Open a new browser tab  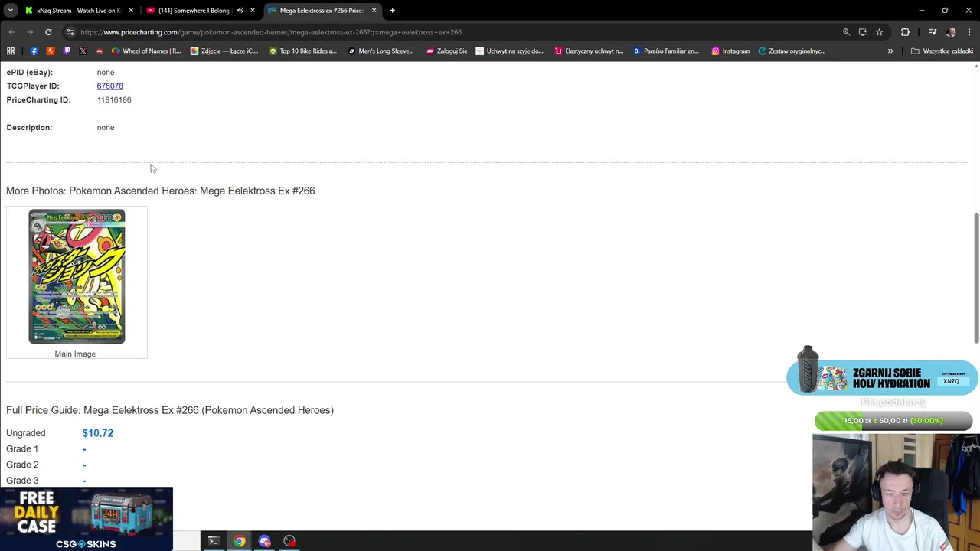coord(392,10)
